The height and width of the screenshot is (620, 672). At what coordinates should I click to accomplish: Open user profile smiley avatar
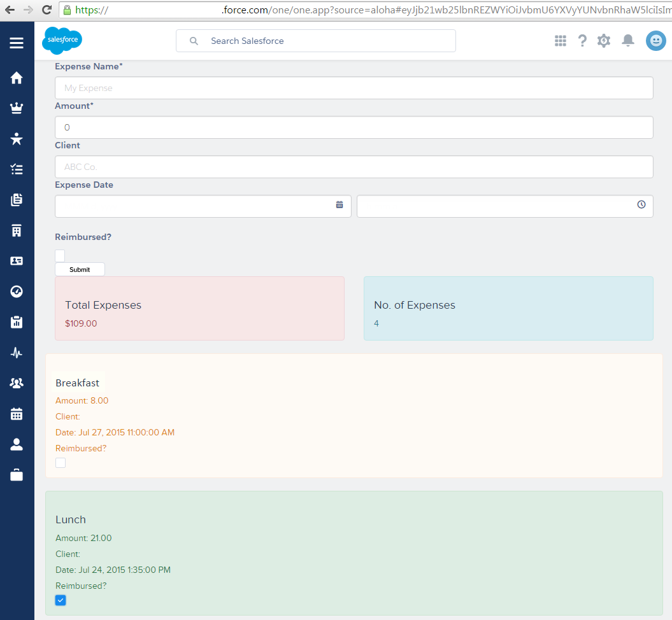(655, 41)
